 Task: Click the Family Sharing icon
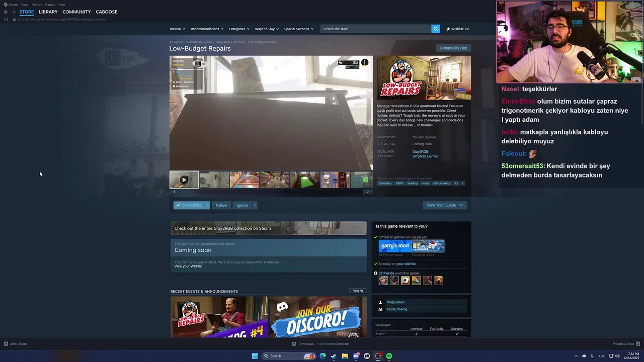pyautogui.click(x=380, y=309)
